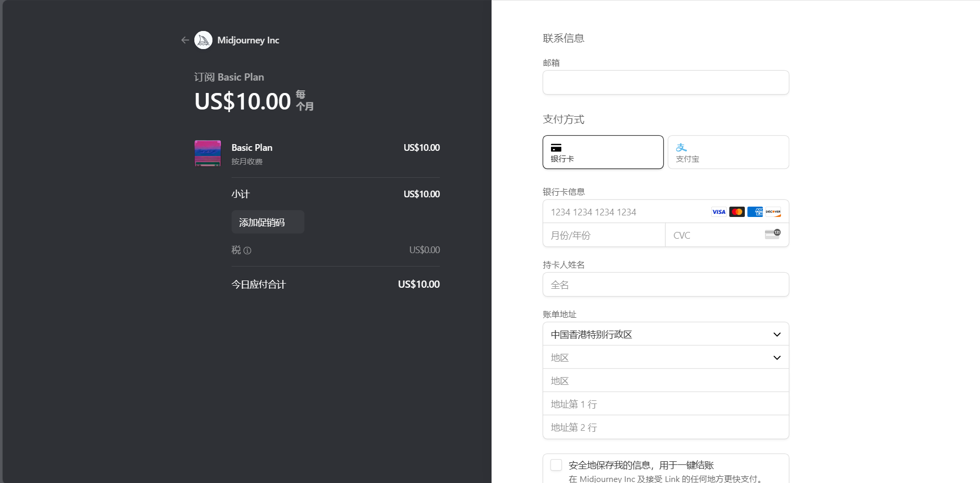980x483 pixels.
Task: Check the save my info checkbox
Action: tap(556, 465)
